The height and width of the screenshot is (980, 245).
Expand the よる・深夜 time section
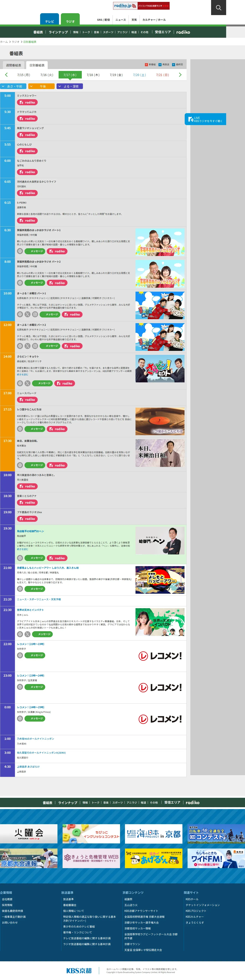(x=70, y=86)
